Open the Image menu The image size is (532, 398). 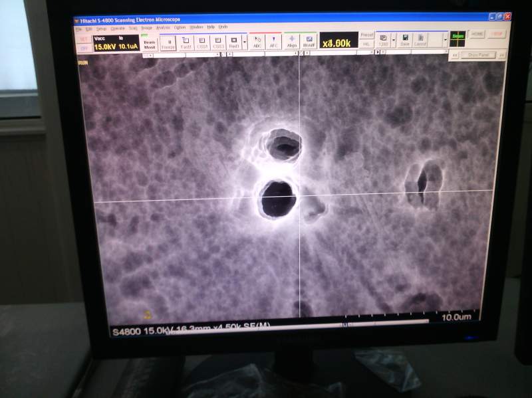(146, 28)
